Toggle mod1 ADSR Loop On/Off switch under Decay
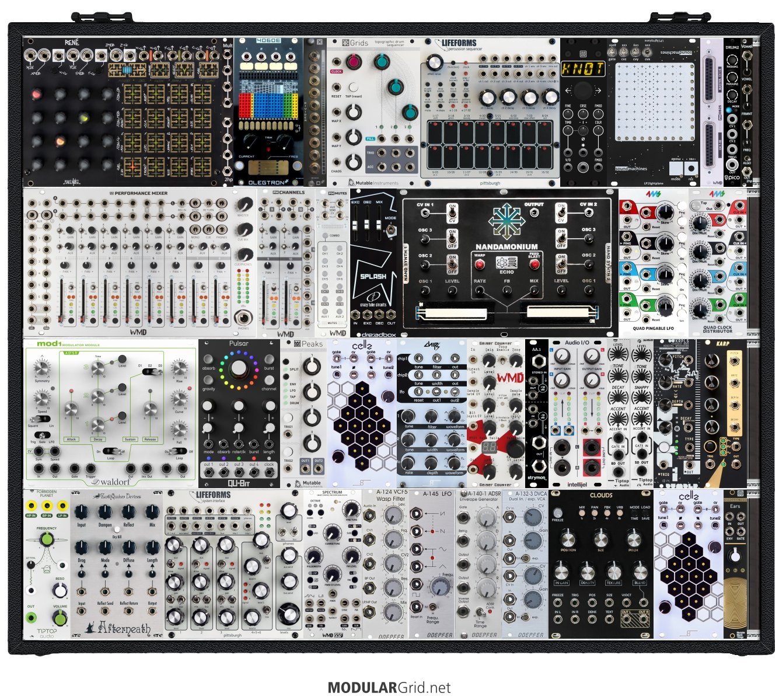The image size is (779, 700). pyautogui.click(x=114, y=451)
